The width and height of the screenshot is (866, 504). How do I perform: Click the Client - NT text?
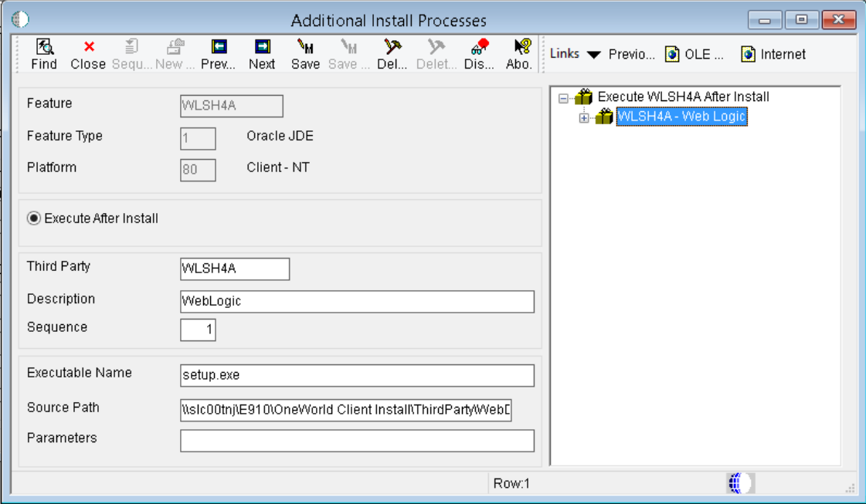click(x=278, y=167)
